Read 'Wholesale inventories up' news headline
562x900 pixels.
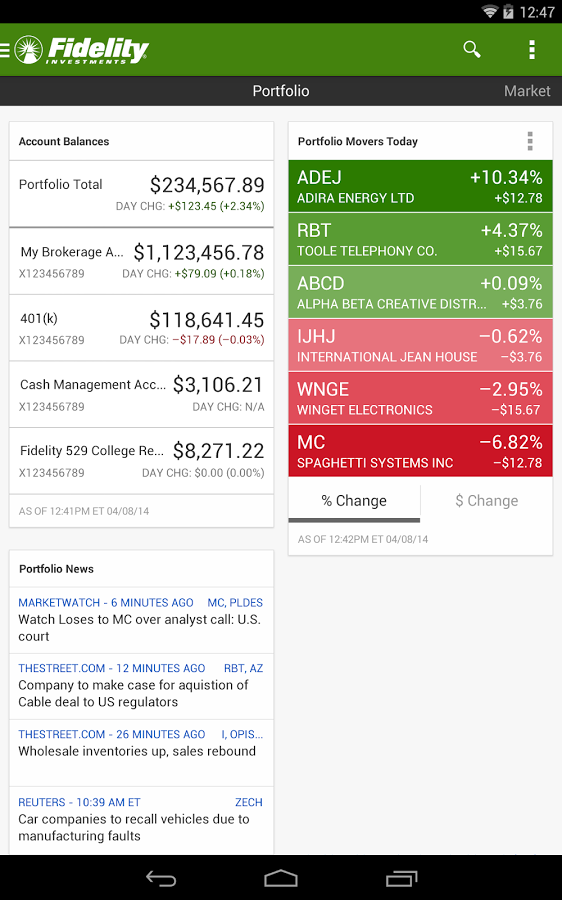click(x=137, y=751)
